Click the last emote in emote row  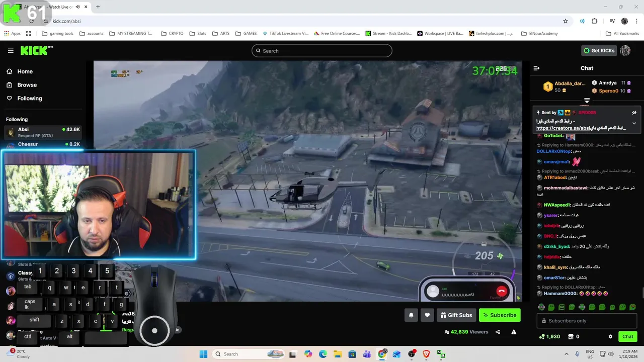(632, 307)
